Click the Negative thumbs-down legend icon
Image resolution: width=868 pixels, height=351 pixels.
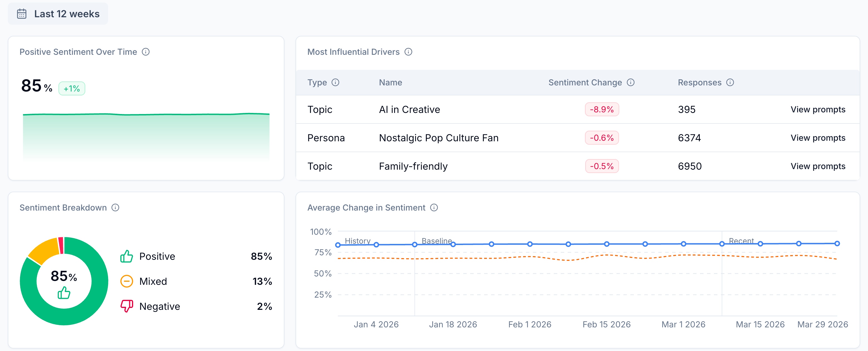[x=127, y=306]
